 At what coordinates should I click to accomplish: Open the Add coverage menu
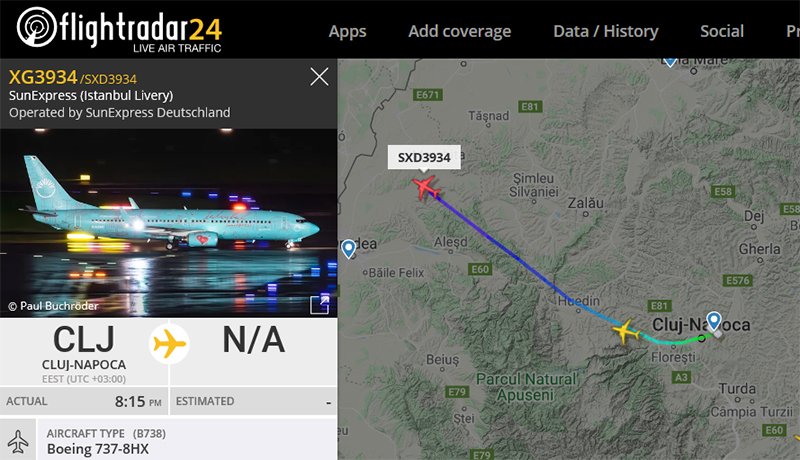pos(460,31)
